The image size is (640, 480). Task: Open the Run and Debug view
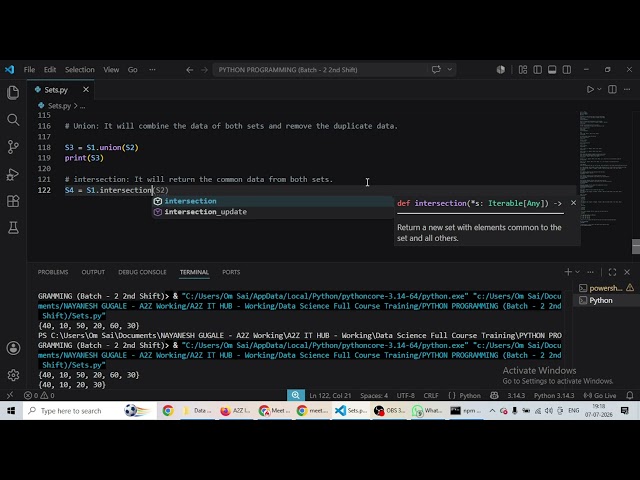pyautogui.click(x=13, y=174)
